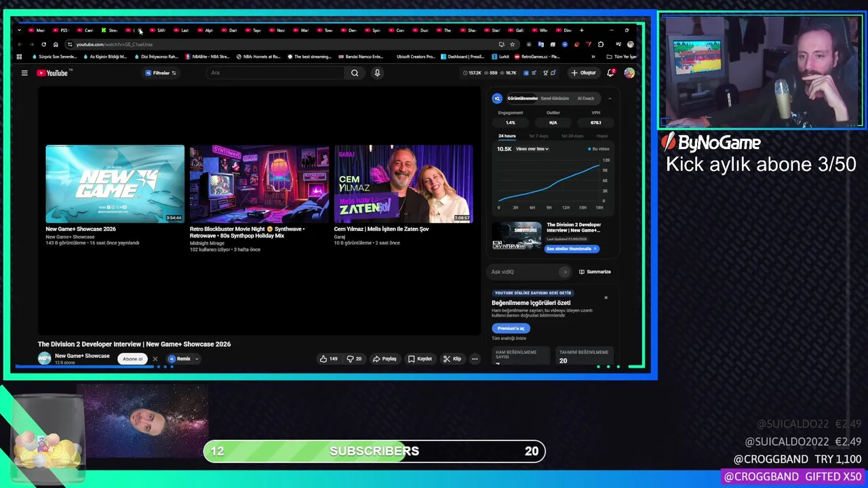Click the browser back arrow

[20, 45]
